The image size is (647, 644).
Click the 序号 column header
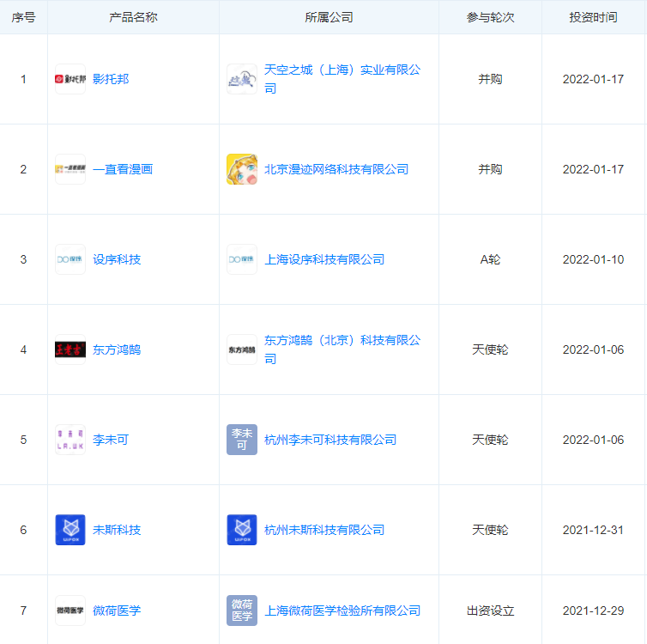click(x=23, y=17)
